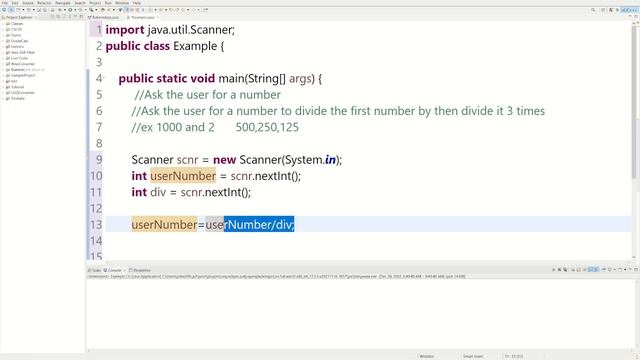The image size is (640, 360).
Task: Open the Search menu
Action: pos(80,3)
